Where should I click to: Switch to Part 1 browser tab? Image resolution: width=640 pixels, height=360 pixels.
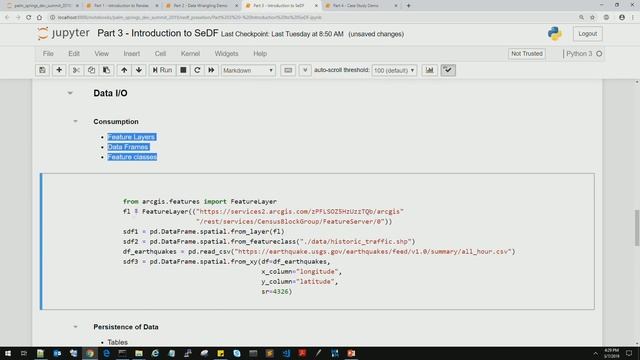tap(122, 6)
